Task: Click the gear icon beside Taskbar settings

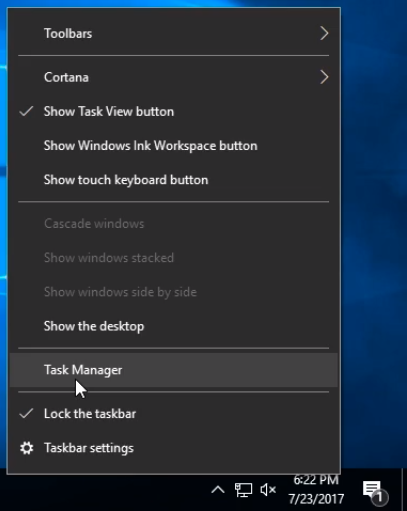Action: 27,448
